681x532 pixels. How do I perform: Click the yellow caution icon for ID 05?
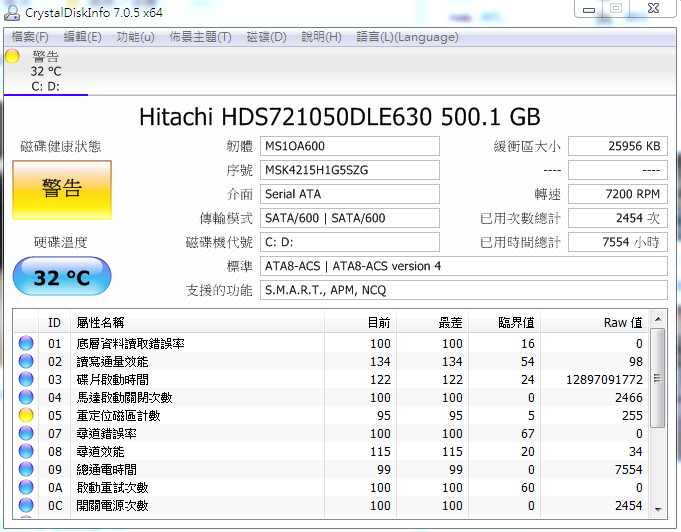(26, 415)
